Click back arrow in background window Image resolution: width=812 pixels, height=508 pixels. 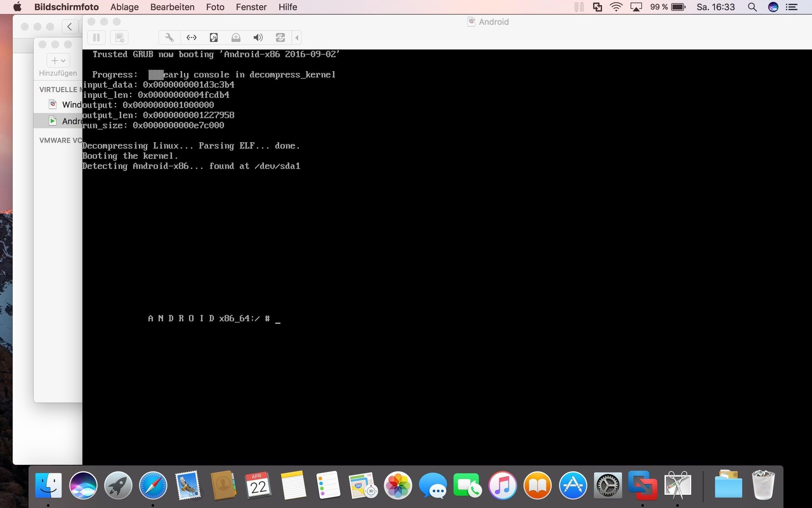(70, 27)
